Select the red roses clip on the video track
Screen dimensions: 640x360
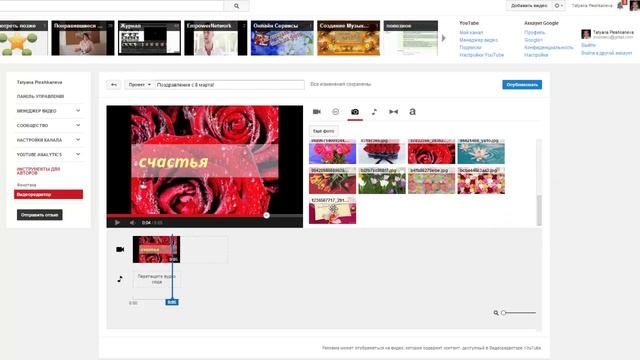(156, 249)
